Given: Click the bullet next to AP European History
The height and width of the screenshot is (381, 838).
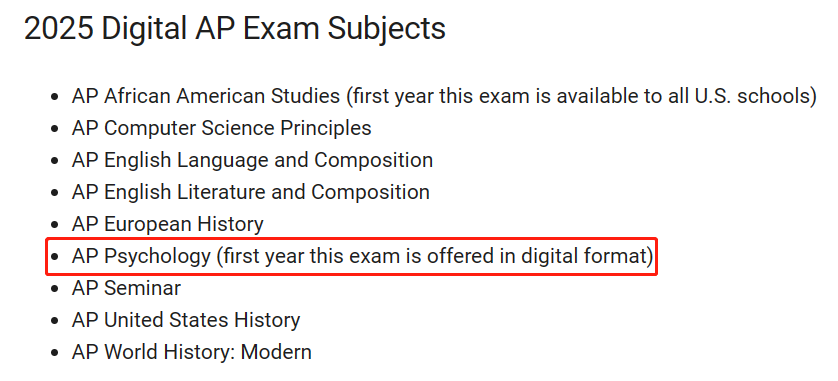Looking at the screenshot, I should pyautogui.click(x=54, y=226).
